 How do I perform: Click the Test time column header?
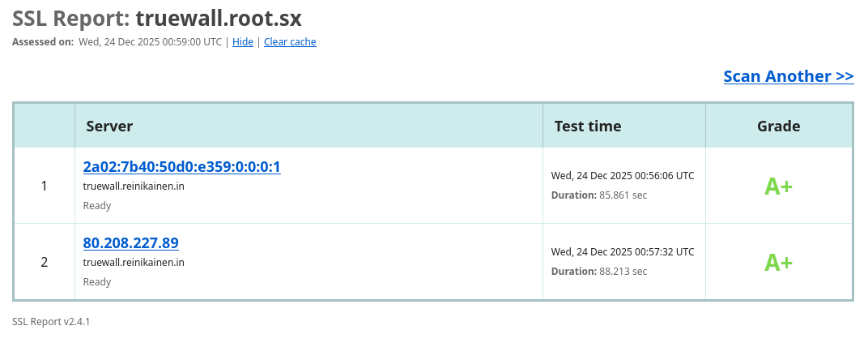pyautogui.click(x=588, y=126)
